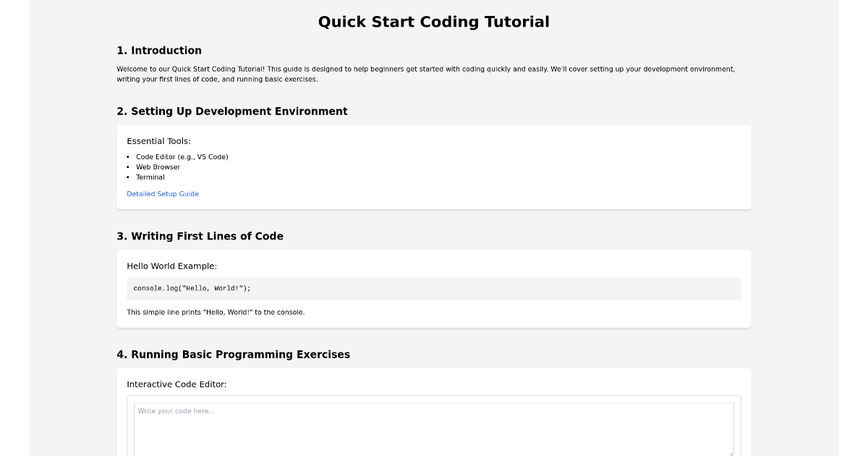Select the Hello World code snippet
Screen dimensions: 868x456
[434, 288]
